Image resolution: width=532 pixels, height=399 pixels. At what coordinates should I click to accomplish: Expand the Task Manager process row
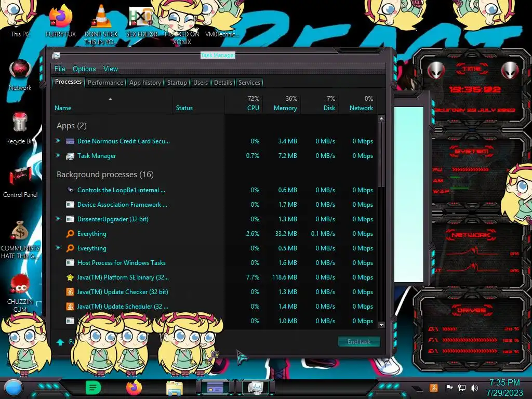tap(58, 155)
